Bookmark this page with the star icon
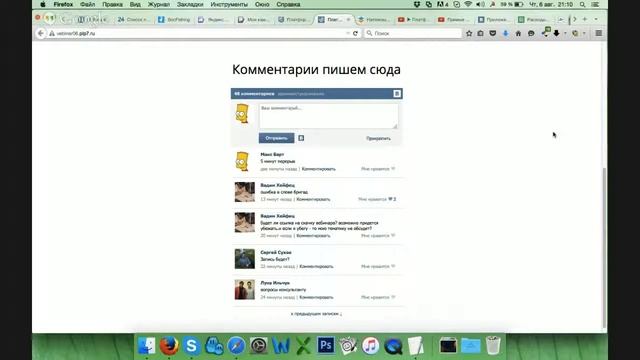 tap(469, 33)
